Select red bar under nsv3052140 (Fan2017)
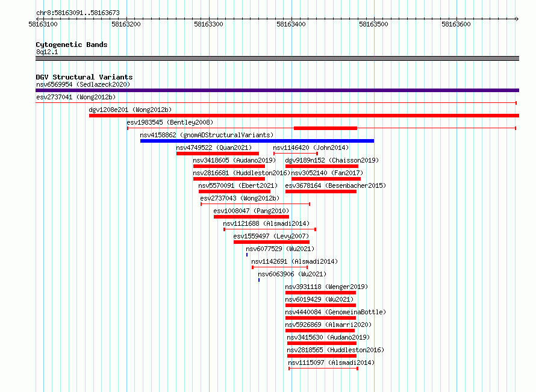536x392 pixels. coord(326,179)
